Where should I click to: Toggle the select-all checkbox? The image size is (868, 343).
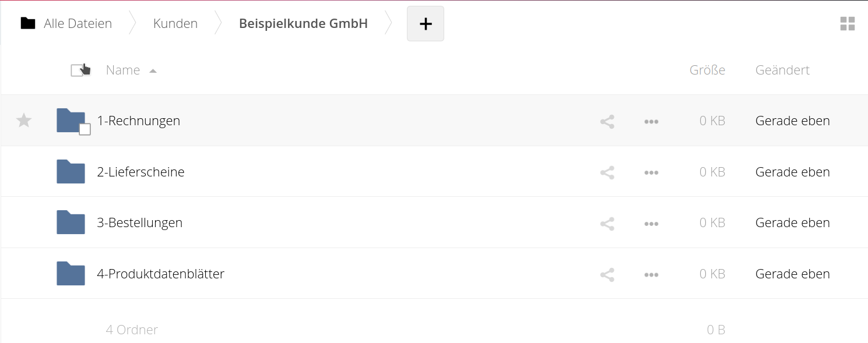click(77, 70)
